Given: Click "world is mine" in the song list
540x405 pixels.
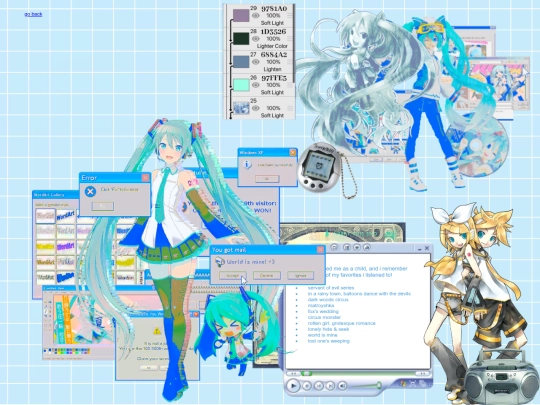Looking at the screenshot, I should (323, 335).
